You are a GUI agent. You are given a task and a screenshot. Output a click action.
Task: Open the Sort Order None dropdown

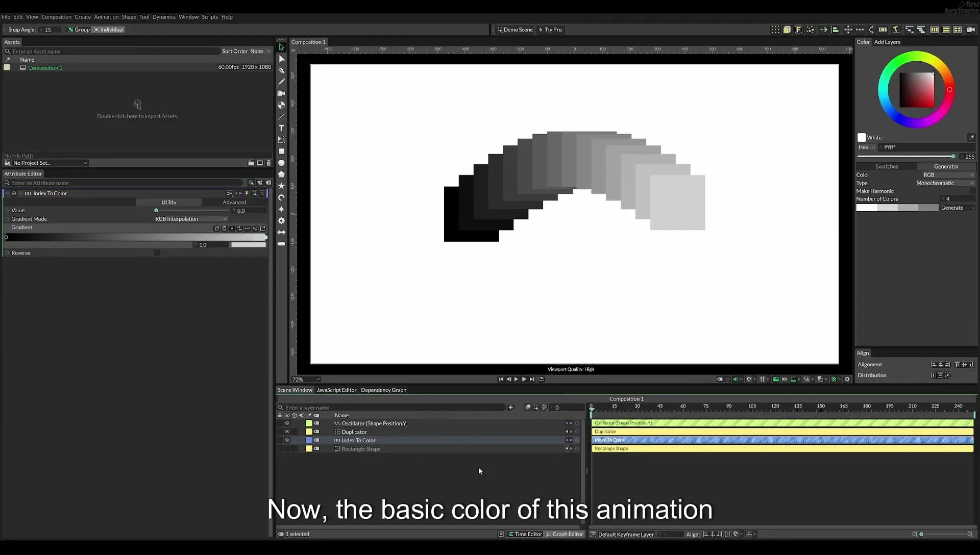tap(260, 51)
